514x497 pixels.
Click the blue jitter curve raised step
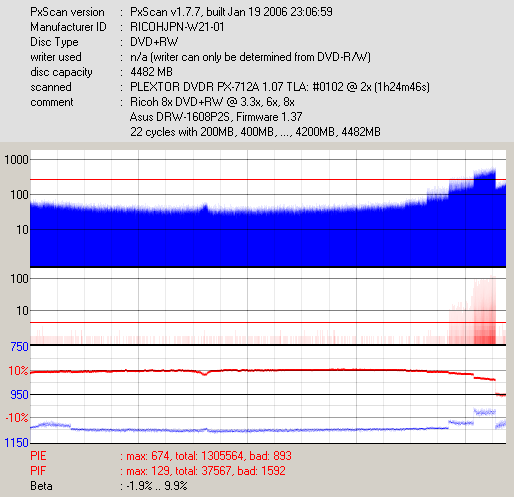point(485,412)
